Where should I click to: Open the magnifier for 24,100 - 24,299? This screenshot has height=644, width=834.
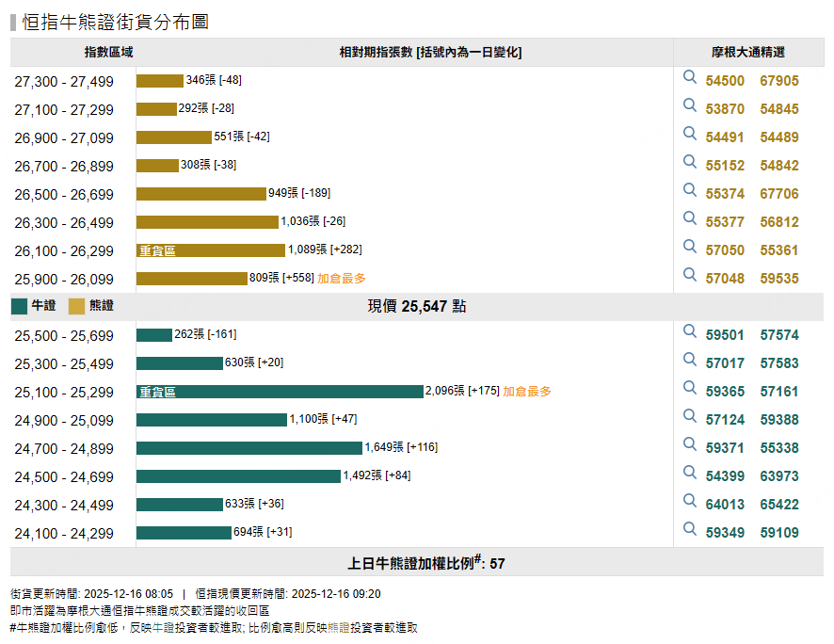[690, 528]
